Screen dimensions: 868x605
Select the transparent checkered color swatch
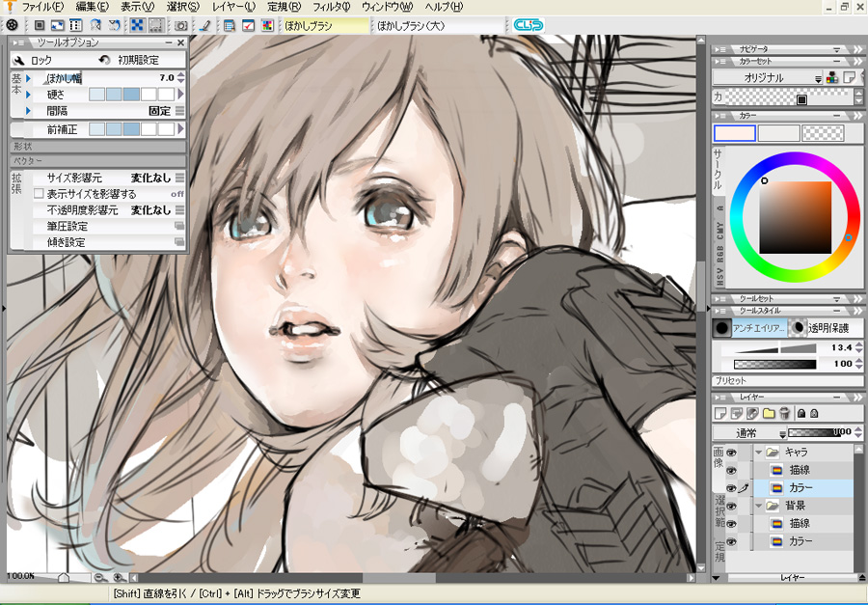click(823, 133)
